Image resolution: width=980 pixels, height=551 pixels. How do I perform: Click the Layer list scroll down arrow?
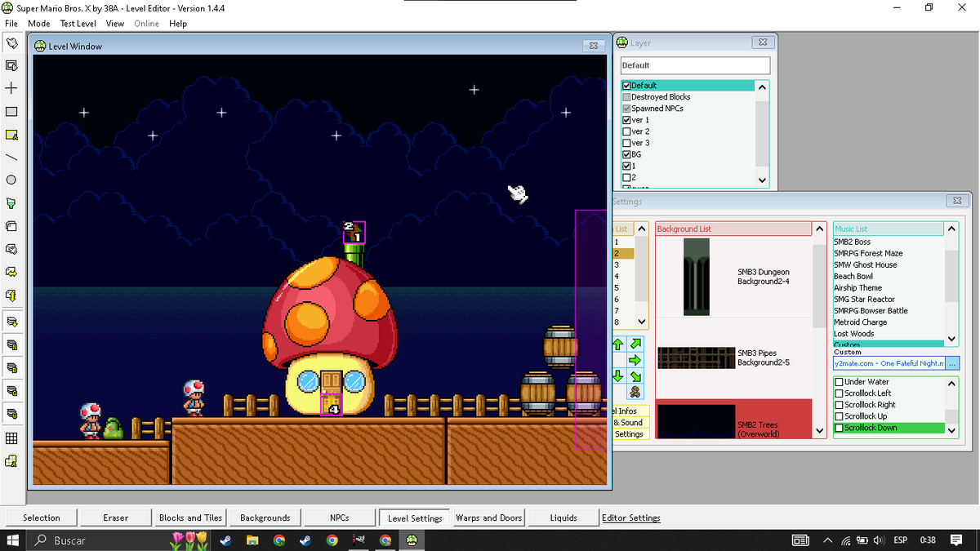[762, 180]
